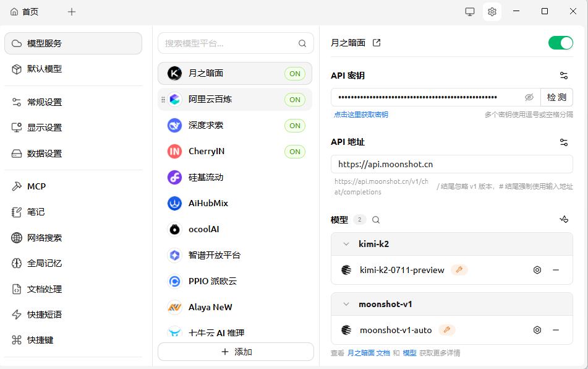Open the 模型服务 settings section

pyautogui.click(x=73, y=43)
